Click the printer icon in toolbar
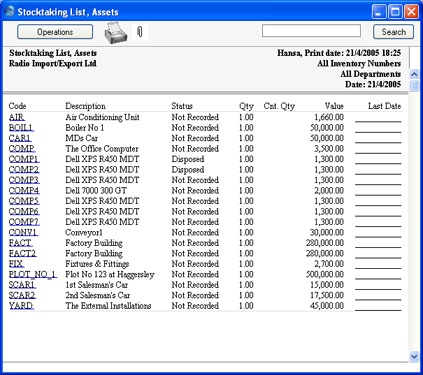The width and height of the screenshot is (423, 375). 116,33
